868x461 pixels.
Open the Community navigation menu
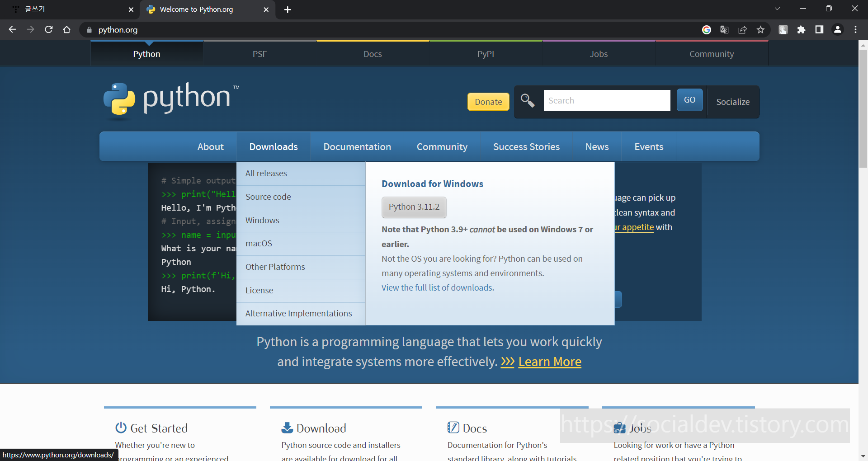point(442,146)
